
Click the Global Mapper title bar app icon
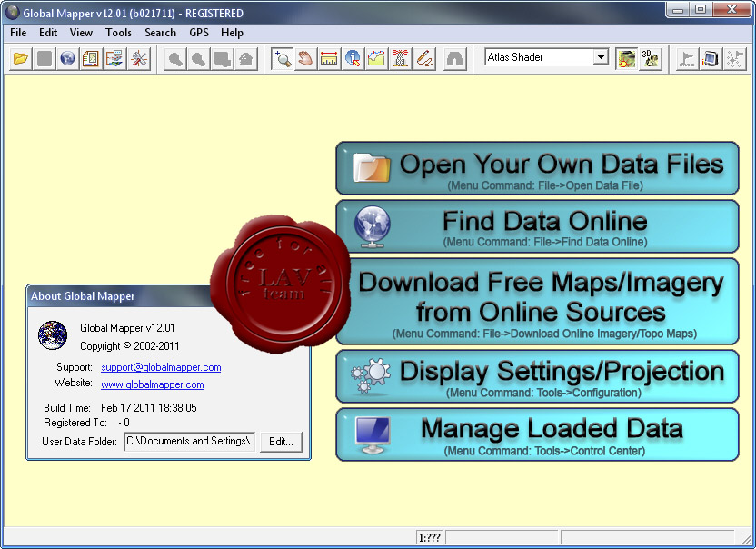point(12,13)
